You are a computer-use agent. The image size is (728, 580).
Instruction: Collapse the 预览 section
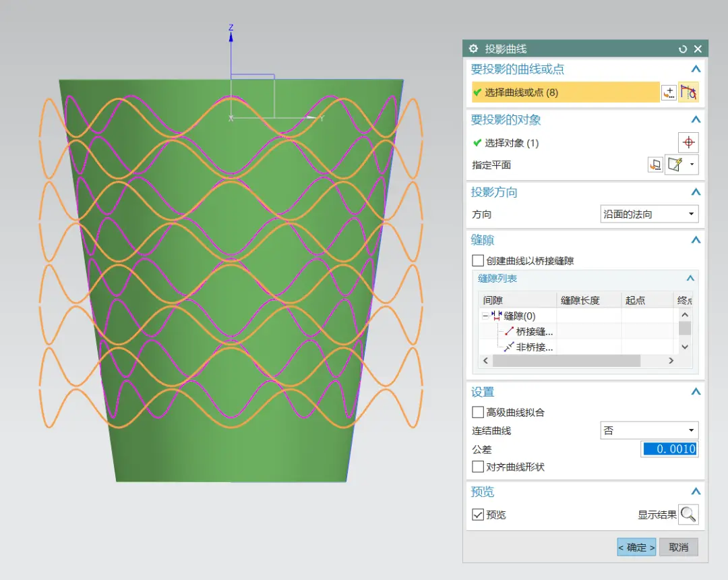click(x=696, y=491)
